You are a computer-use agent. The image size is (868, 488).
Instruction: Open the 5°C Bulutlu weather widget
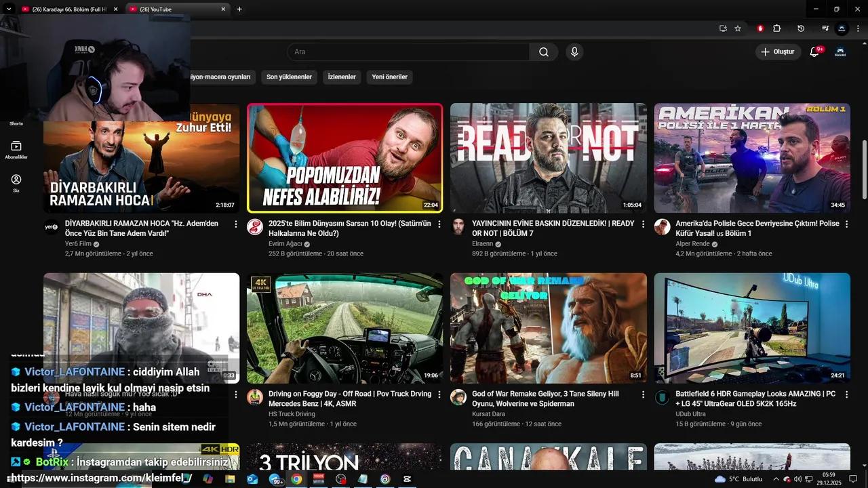point(738,479)
